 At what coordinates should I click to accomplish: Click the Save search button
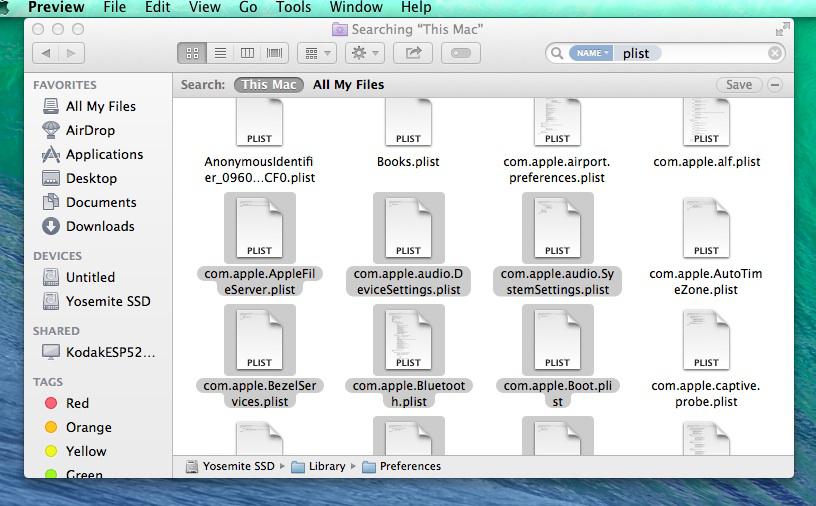pos(739,85)
